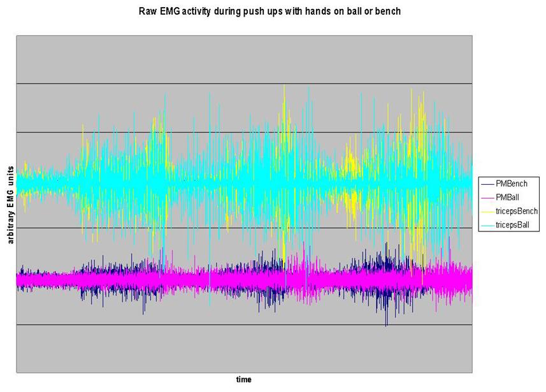Click the dark blue PMBench legend line marker
The image size is (546, 392).
point(487,184)
